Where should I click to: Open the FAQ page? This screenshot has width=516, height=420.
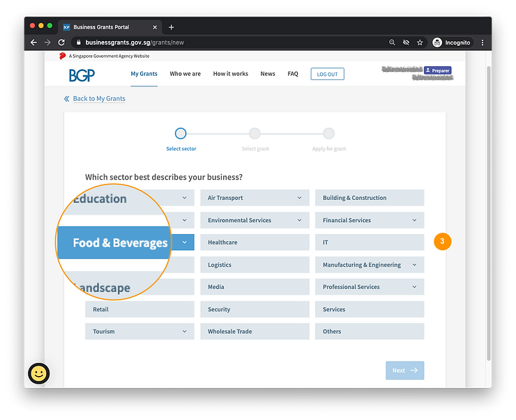(x=293, y=74)
